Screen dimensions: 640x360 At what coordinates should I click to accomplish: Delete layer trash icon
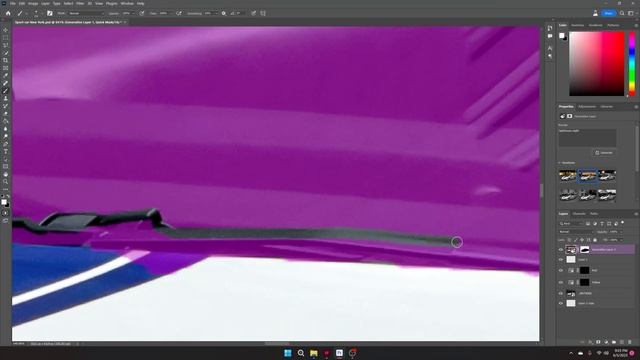pyautogui.click(x=630, y=342)
